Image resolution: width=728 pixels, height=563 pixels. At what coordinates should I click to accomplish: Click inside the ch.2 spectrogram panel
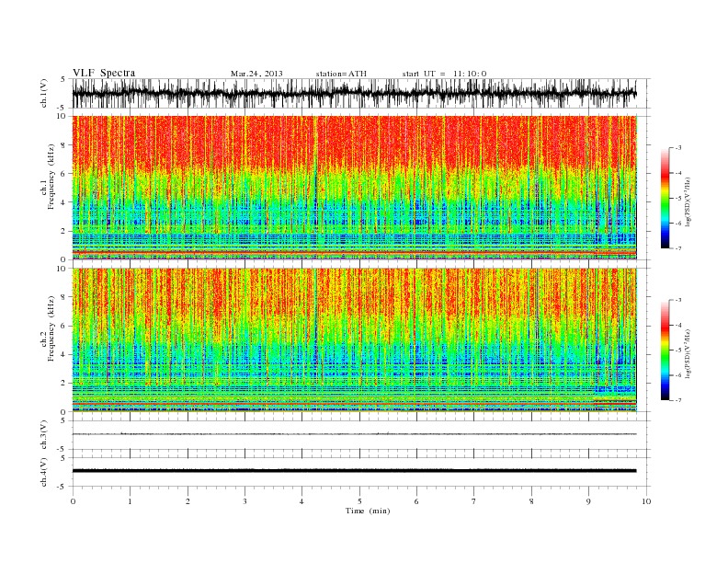(x=354, y=340)
